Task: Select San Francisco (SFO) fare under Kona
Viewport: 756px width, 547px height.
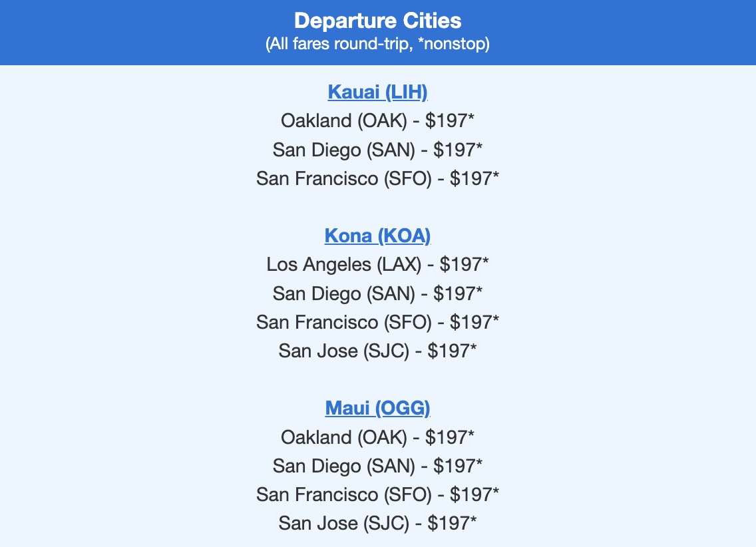Action: (x=377, y=322)
